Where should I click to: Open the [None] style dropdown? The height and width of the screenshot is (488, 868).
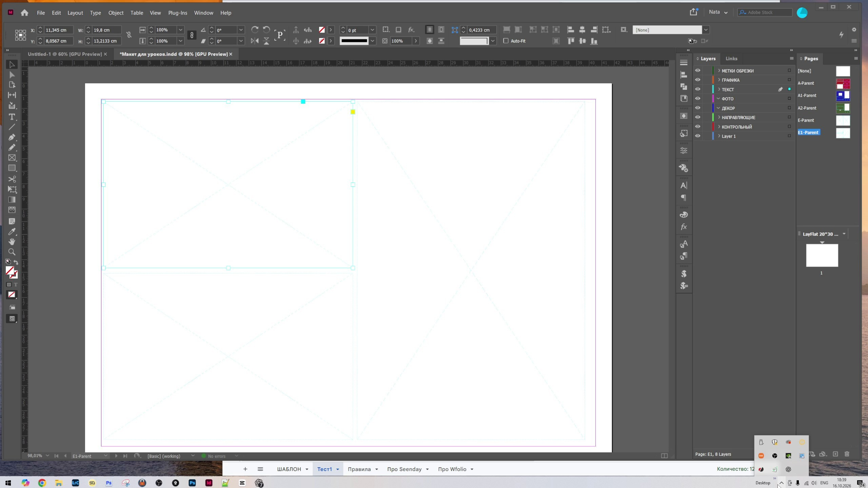pyautogui.click(x=706, y=30)
